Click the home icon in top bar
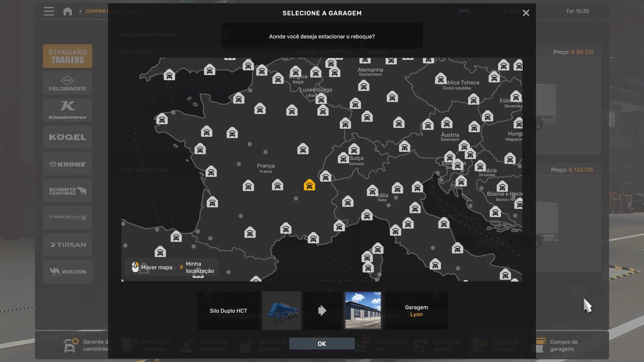This screenshot has height=362, width=644. (x=67, y=11)
